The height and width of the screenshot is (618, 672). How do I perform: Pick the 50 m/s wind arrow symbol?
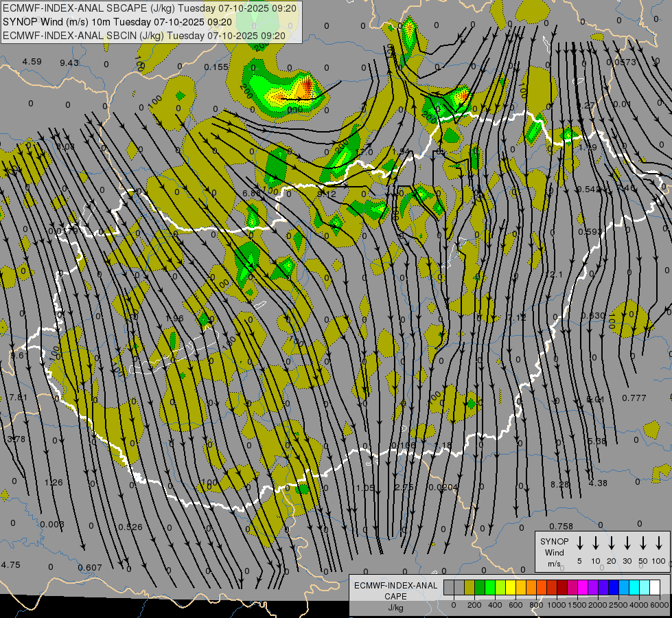(643, 542)
